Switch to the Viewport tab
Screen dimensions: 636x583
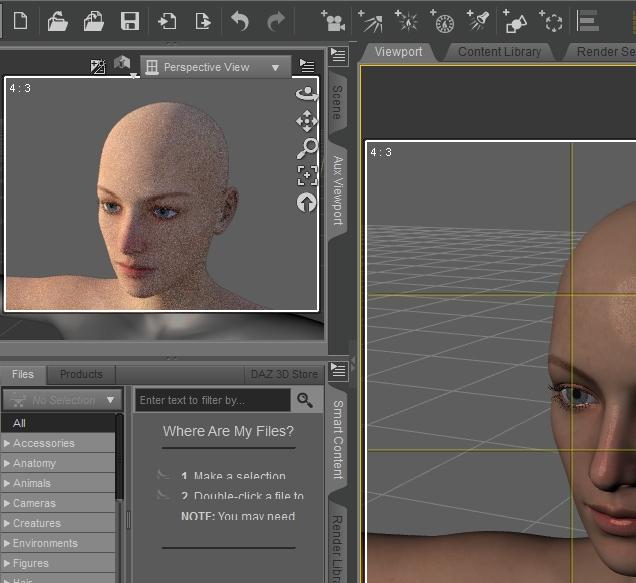(x=398, y=52)
